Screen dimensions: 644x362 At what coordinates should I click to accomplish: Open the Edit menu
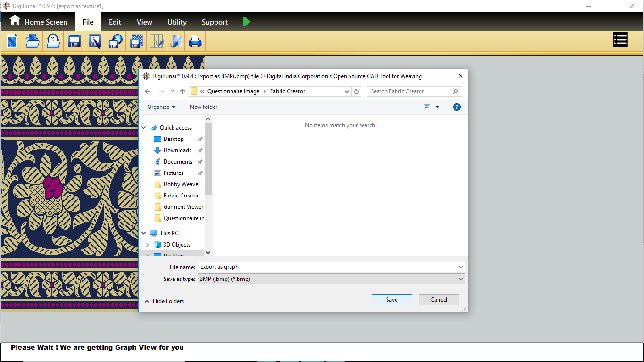[x=115, y=22]
